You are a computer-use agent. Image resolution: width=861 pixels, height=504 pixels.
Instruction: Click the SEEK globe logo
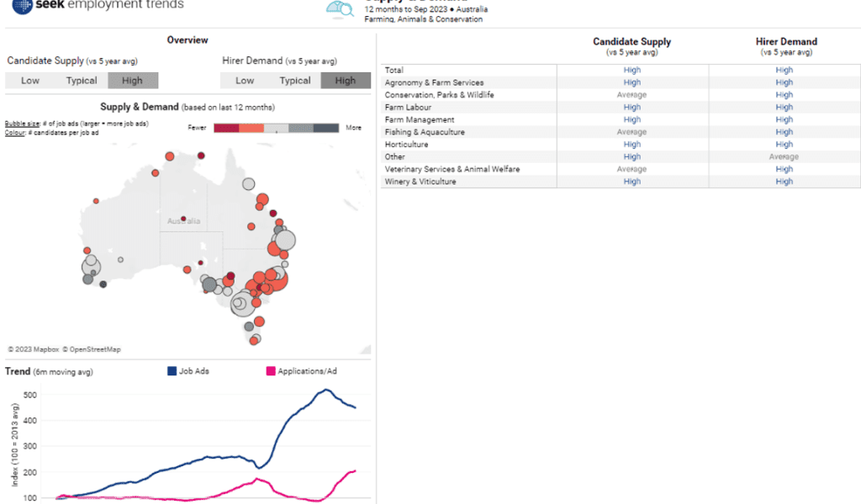click(x=22, y=6)
